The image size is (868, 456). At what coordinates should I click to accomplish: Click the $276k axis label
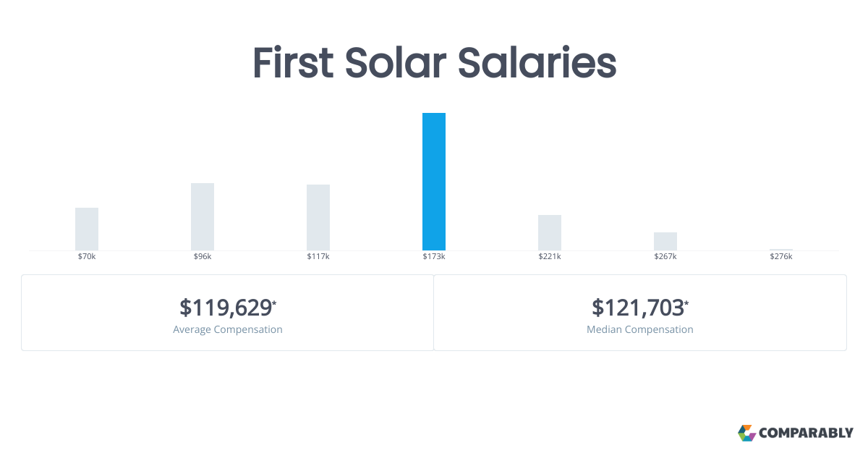(781, 257)
